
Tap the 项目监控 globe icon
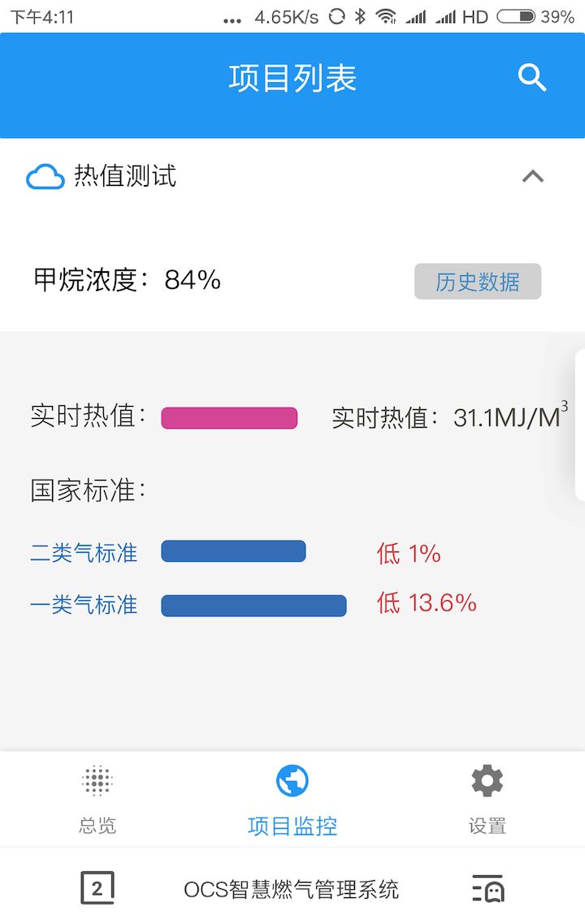(292, 781)
